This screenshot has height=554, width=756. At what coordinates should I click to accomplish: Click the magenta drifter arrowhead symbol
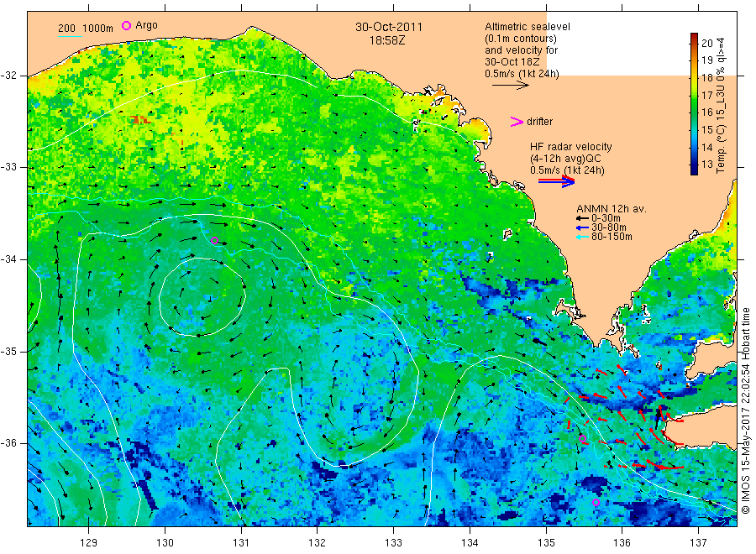pyautogui.click(x=517, y=122)
